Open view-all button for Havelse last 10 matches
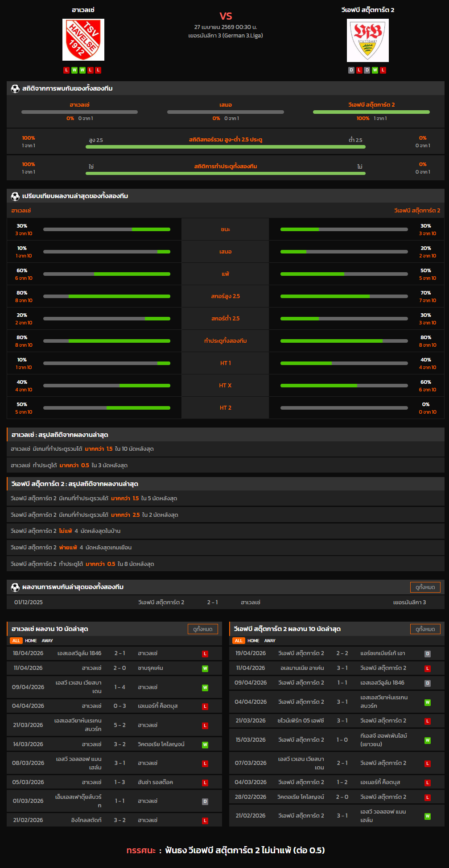449x868 pixels. pyautogui.click(x=202, y=629)
